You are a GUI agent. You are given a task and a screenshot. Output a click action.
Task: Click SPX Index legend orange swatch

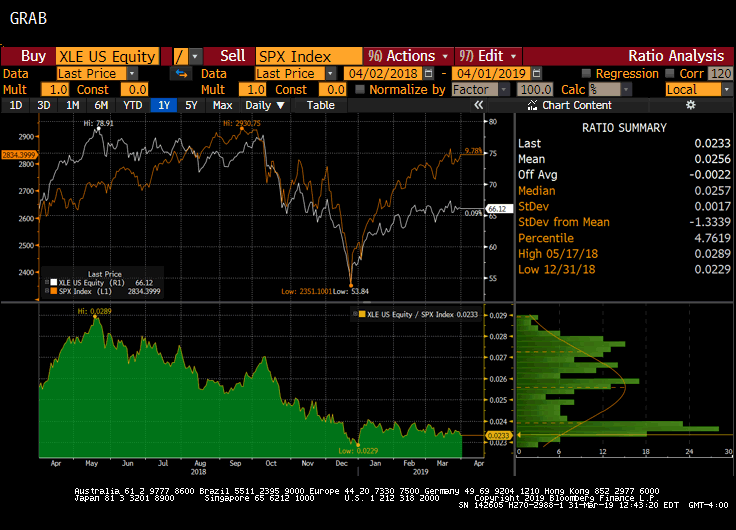click(54, 291)
